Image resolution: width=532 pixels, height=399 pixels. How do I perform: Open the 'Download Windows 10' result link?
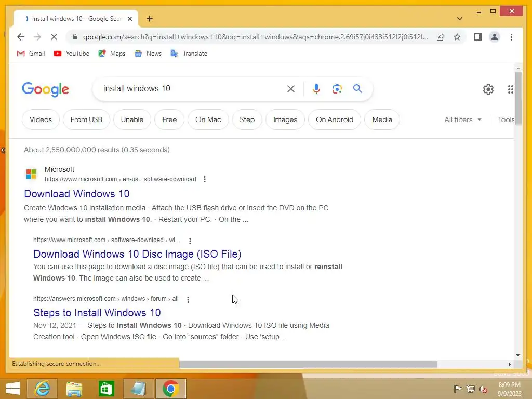click(77, 194)
